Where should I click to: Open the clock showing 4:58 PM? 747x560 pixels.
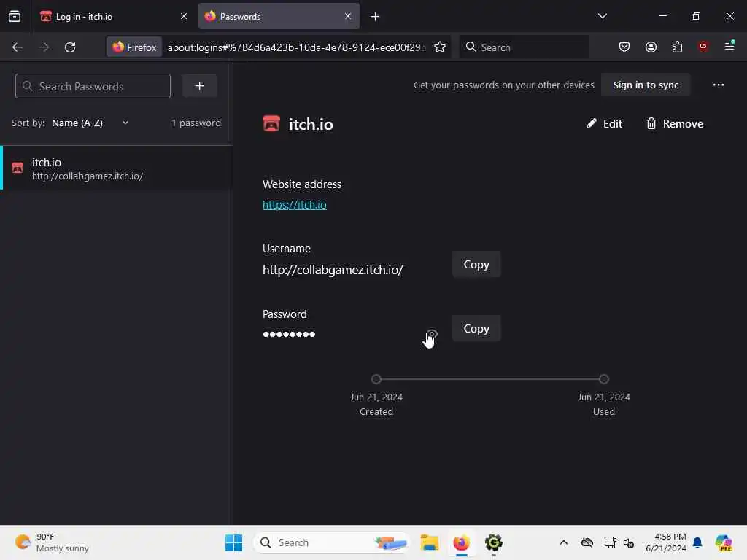[665, 542]
